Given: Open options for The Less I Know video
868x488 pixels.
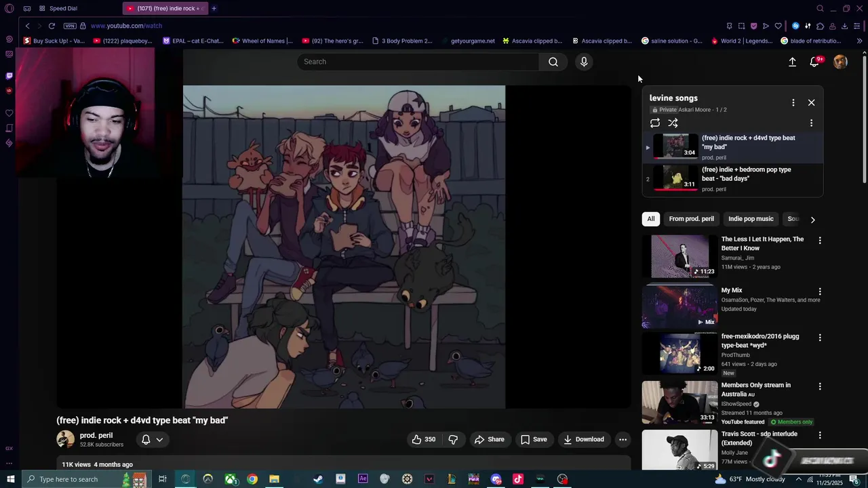Looking at the screenshot, I should (x=820, y=241).
